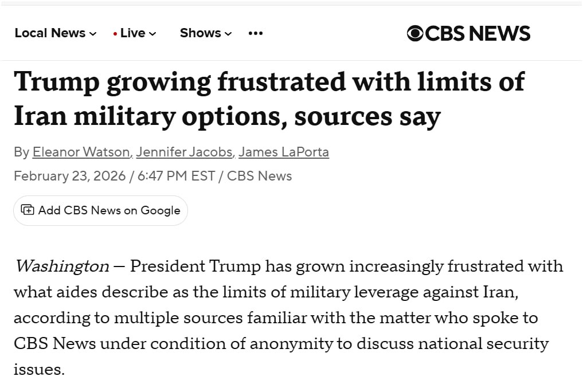583x392 pixels.
Task: Click the CBS NEWS wordmark
Action: pyautogui.click(x=478, y=34)
